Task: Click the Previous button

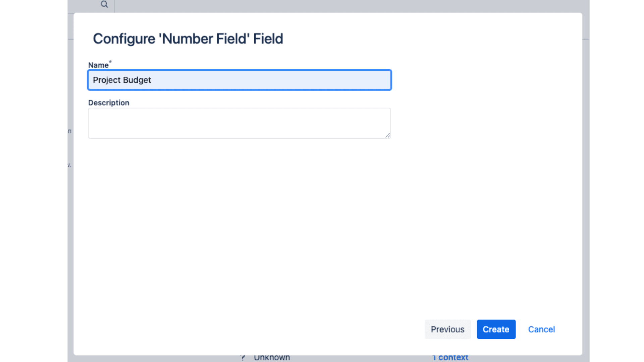Action: 447,329
